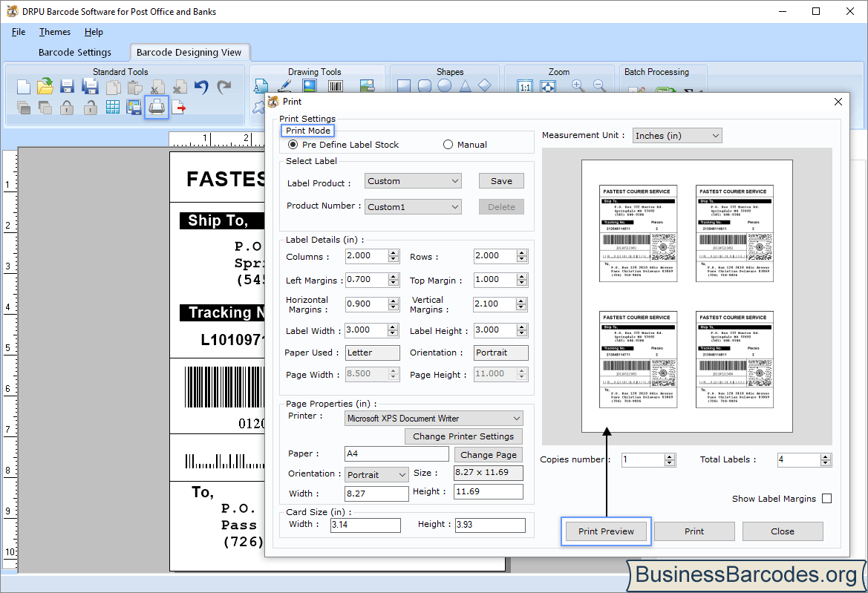Create a new label with the New document icon

click(x=23, y=87)
